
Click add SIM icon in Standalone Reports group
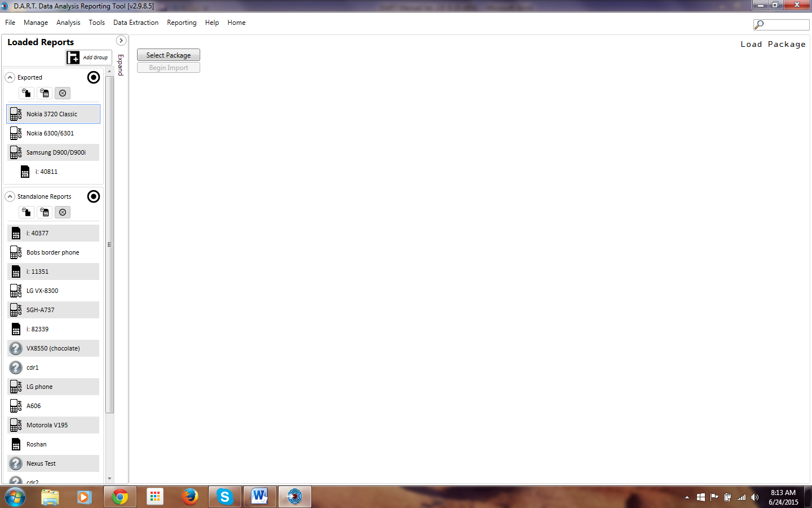click(45, 212)
